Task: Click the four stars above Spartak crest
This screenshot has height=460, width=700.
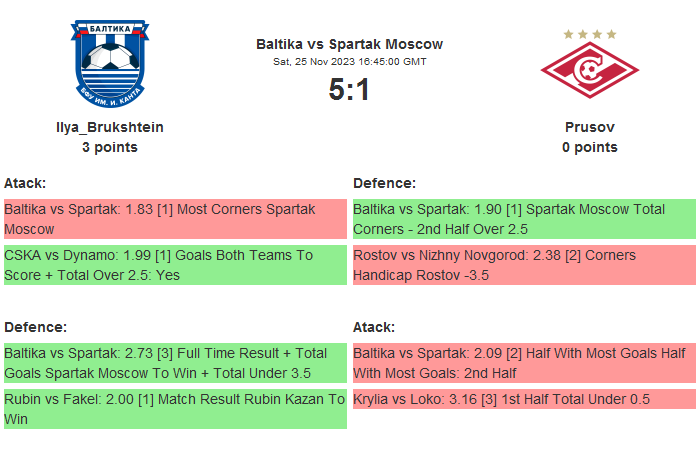Action: (590, 34)
